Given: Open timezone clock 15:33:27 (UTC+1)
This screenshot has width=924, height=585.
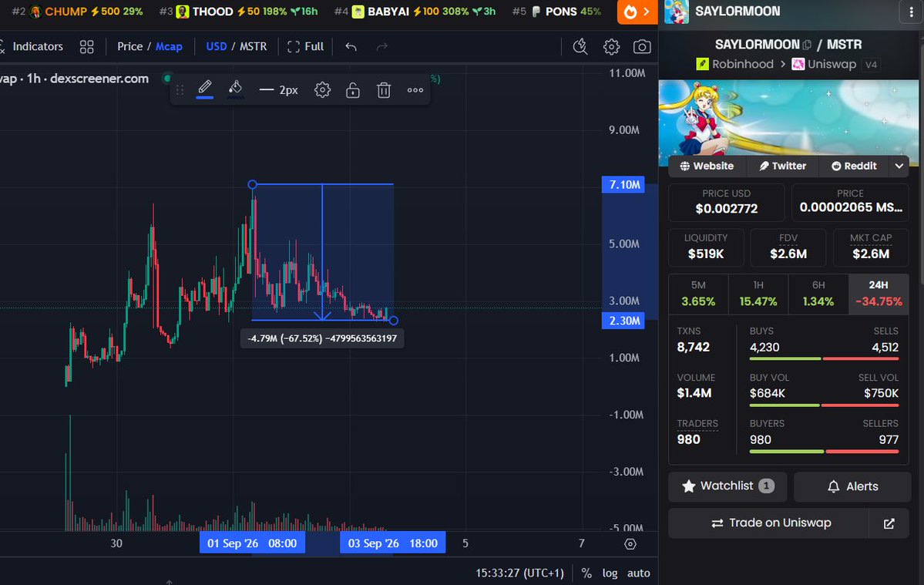Looking at the screenshot, I should tap(519, 573).
